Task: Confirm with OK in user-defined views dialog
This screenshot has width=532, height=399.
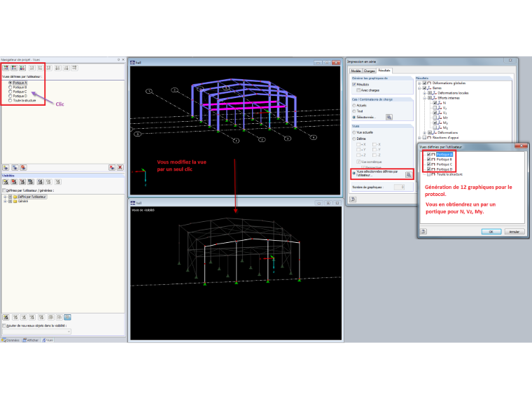Action: (491, 232)
